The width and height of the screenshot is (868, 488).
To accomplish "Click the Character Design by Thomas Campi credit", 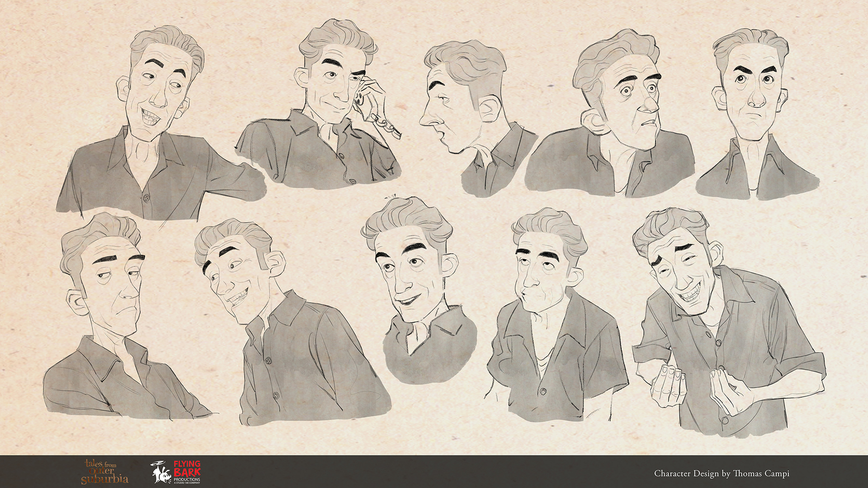I will (x=721, y=473).
